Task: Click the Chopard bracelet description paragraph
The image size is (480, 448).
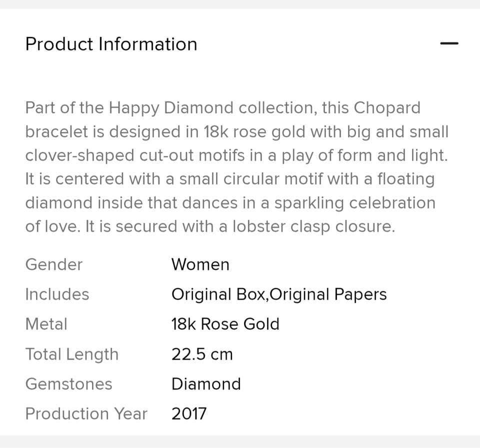Action: point(237,167)
